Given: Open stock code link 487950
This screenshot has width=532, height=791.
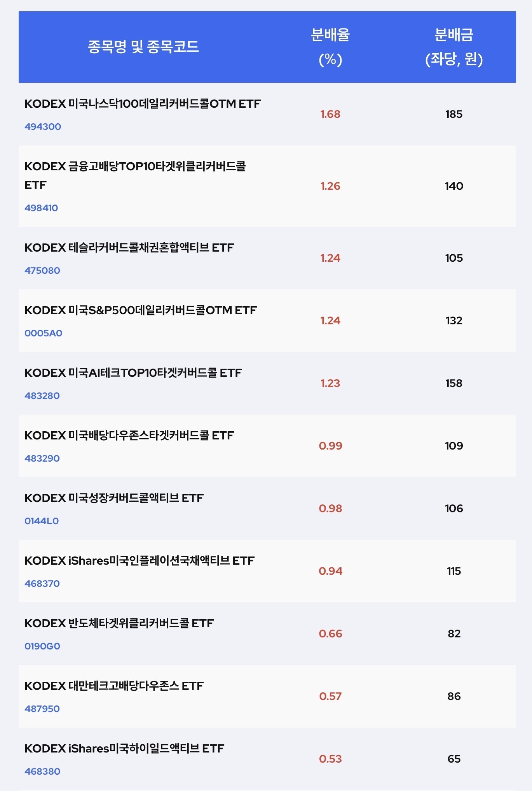Looking at the screenshot, I should click(x=42, y=709).
